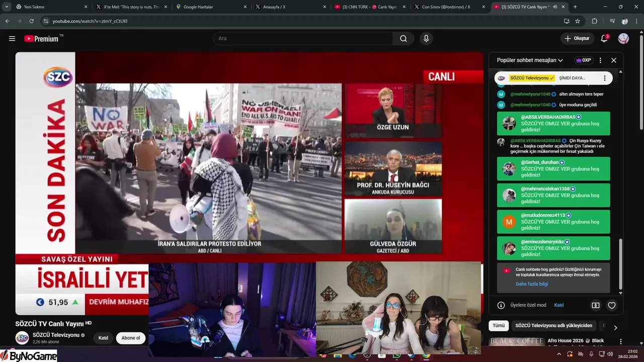Click the Abone ol subscribe button
The width and height of the screenshot is (644, 362).
tap(131, 338)
